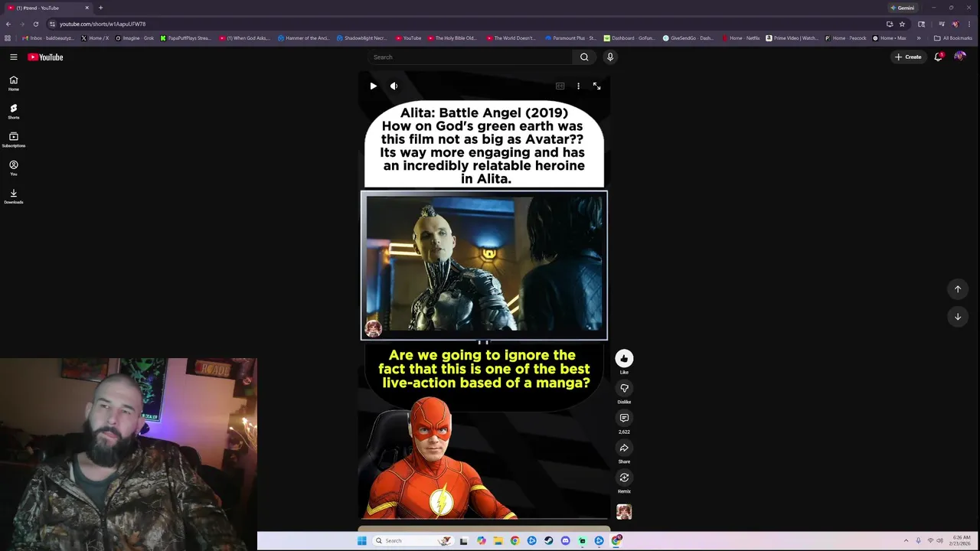This screenshot has width=980, height=551.
Task: Open the You page in sidebar
Action: click(x=13, y=168)
